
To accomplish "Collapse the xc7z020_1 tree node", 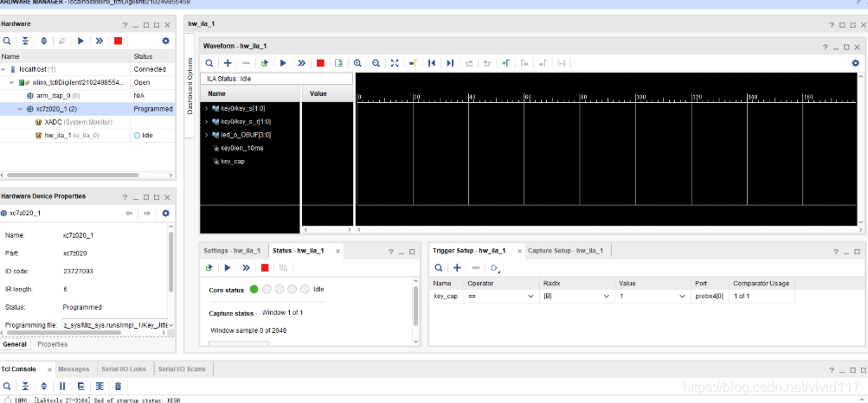I will click(21, 109).
